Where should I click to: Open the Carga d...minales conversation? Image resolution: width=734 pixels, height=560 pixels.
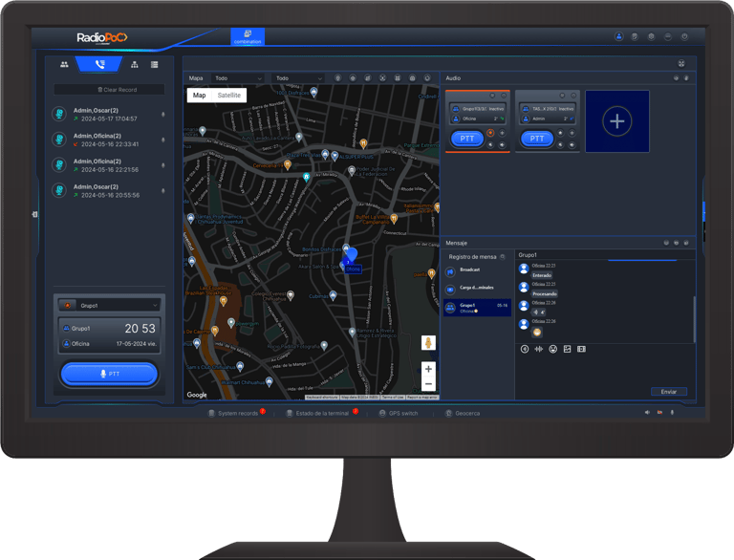click(477, 289)
